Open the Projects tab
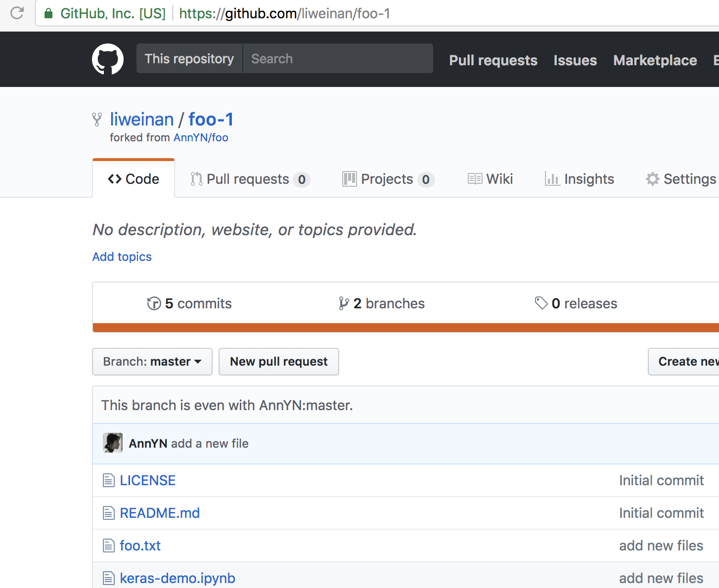 (388, 179)
